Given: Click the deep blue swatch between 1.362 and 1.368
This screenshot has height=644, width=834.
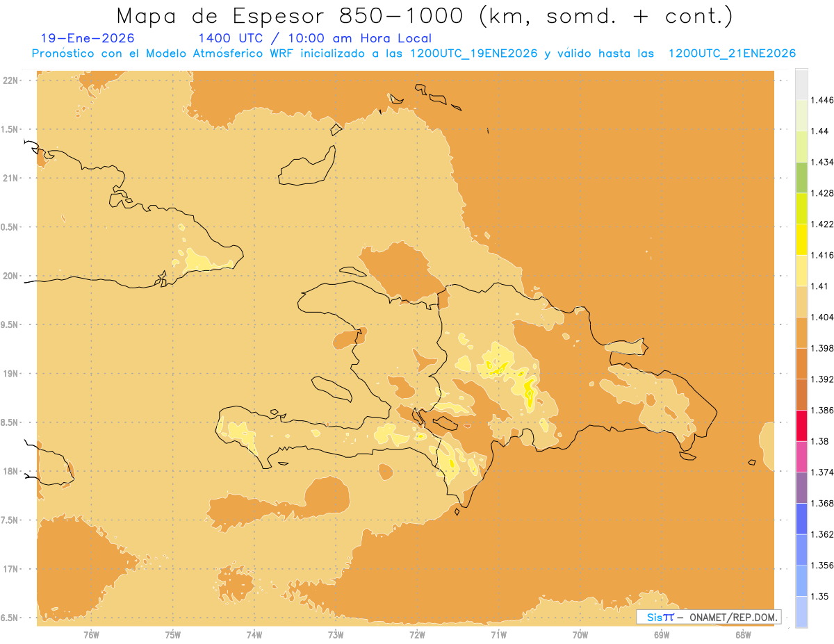Looking at the screenshot, I should coord(801,519).
